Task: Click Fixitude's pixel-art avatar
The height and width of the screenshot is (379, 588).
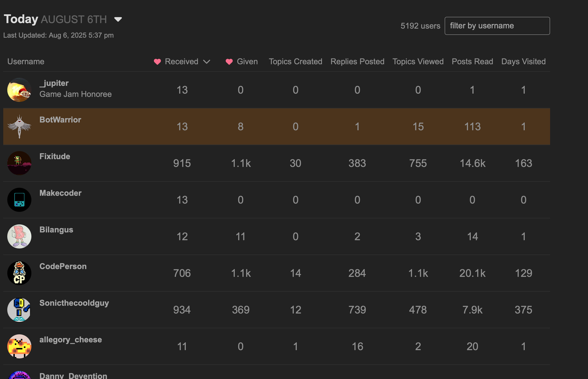Action: 19,163
